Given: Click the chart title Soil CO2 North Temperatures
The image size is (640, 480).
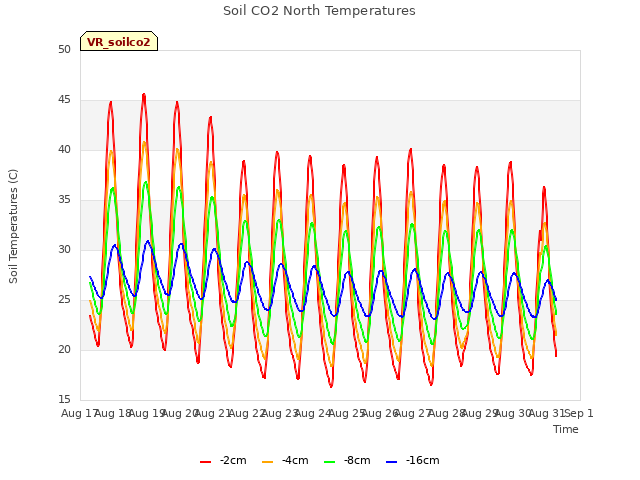Looking at the screenshot, I should (x=319, y=11).
